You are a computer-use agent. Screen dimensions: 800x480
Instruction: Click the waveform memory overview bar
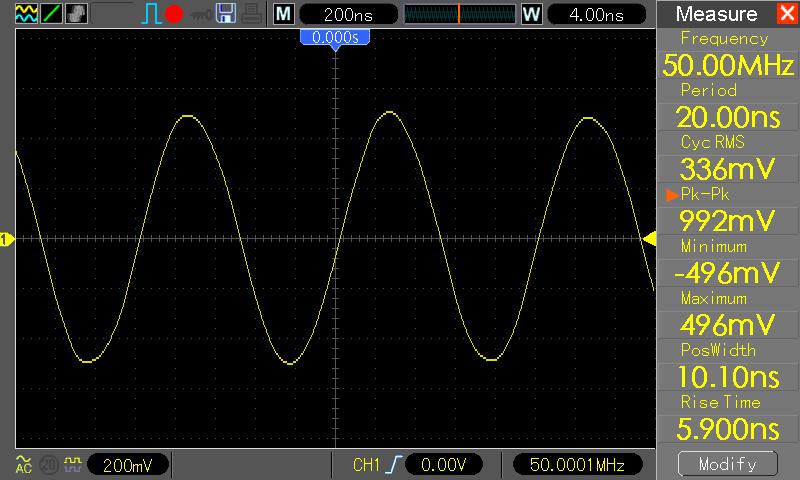coord(460,14)
